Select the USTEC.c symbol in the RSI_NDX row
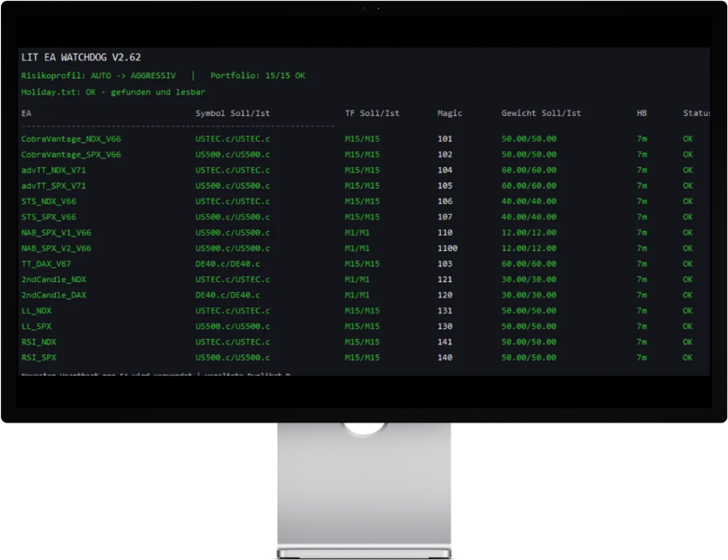Screen dimensions: 728x560 [233, 342]
